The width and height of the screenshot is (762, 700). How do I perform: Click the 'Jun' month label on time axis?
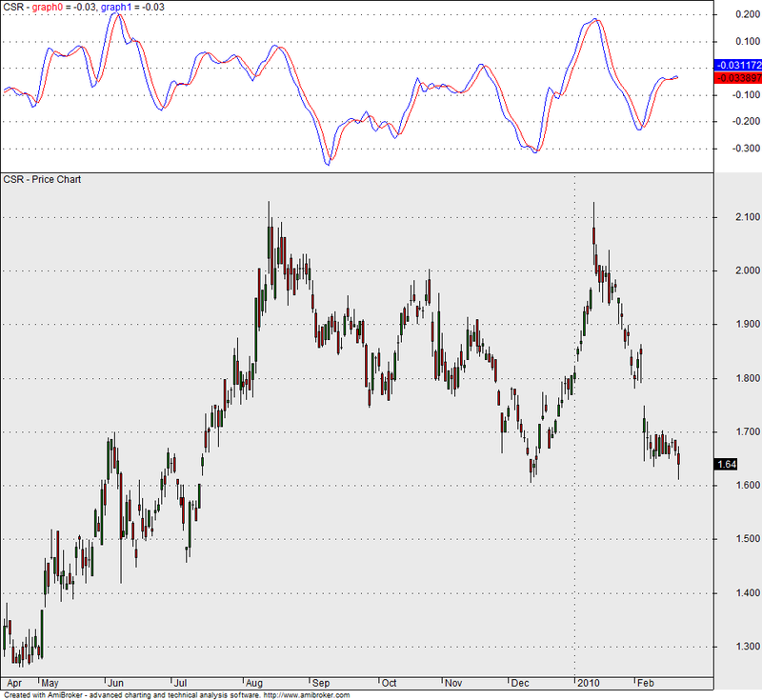(x=115, y=683)
